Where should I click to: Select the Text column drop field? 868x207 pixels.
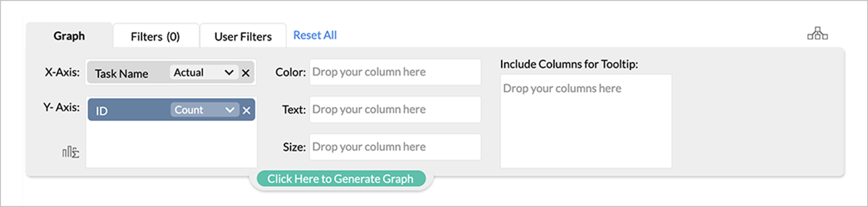(x=395, y=110)
